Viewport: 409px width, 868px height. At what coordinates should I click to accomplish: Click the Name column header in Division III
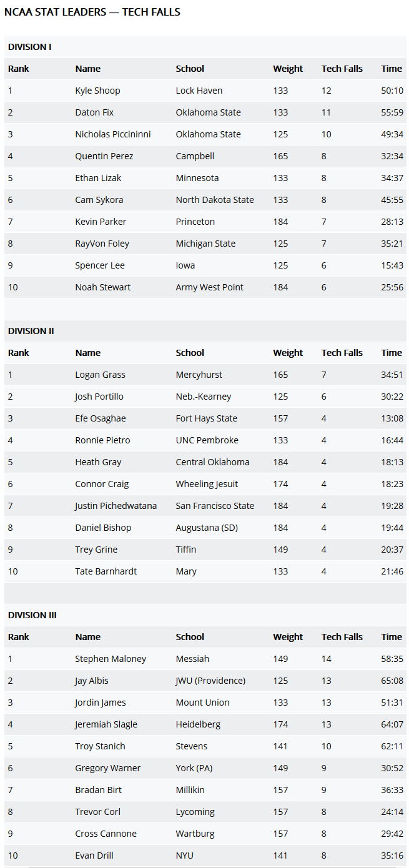click(x=87, y=637)
